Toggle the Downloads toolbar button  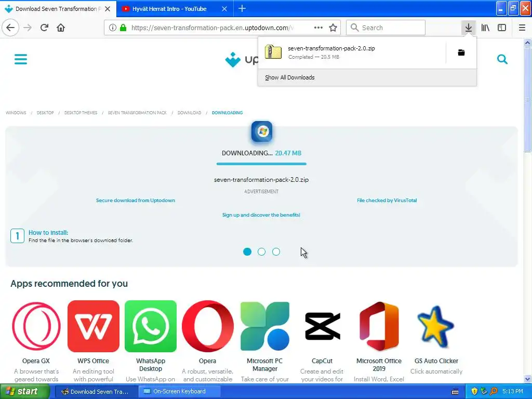coord(468,28)
